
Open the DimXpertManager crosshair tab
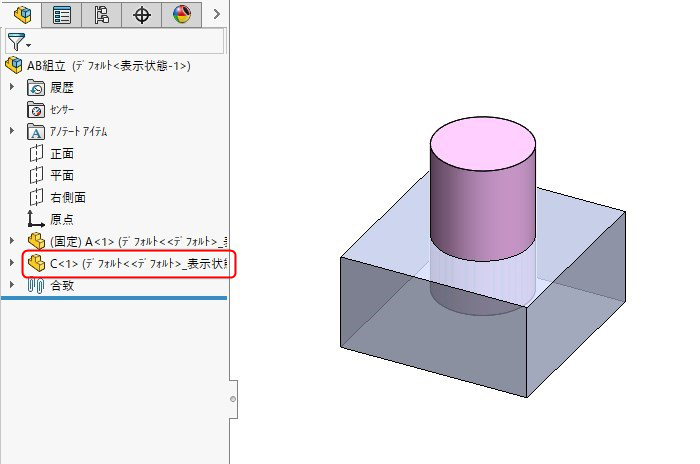pyautogui.click(x=142, y=14)
